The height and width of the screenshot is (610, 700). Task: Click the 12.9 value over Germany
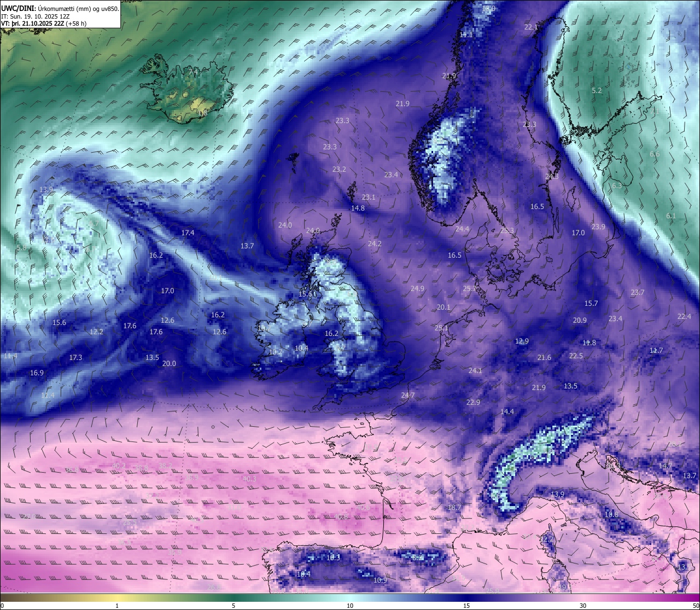click(522, 341)
